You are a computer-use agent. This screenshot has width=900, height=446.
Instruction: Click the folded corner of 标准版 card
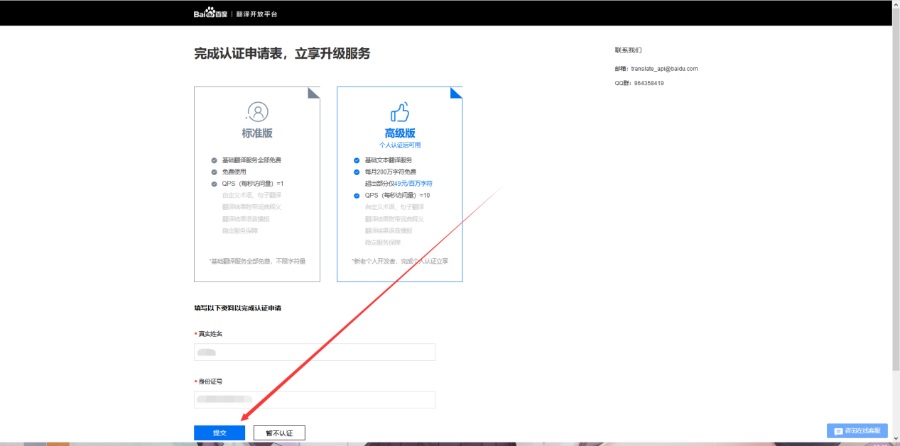[314, 93]
